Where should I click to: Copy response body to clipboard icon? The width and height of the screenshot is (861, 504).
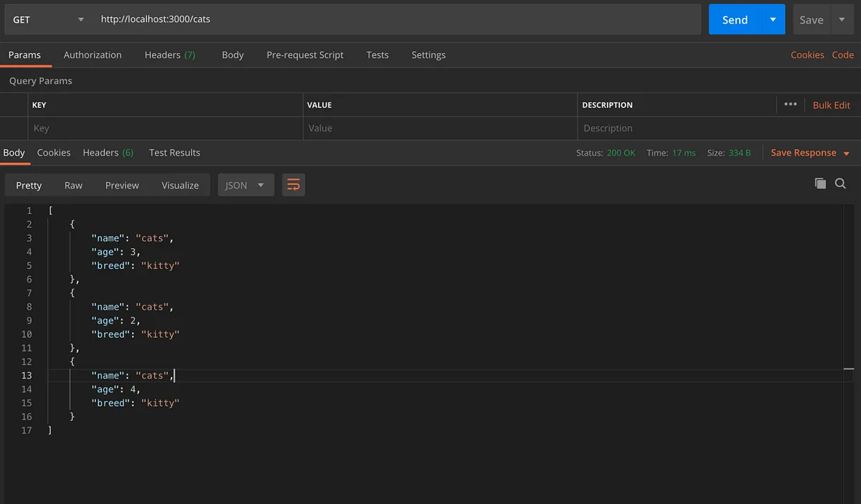pyautogui.click(x=820, y=184)
